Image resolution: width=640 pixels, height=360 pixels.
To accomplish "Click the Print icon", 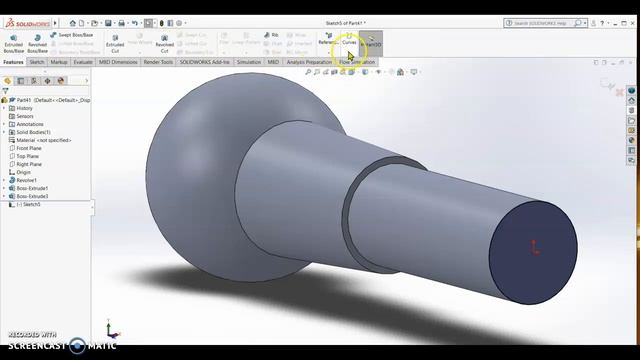I will click(x=121, y=23).
